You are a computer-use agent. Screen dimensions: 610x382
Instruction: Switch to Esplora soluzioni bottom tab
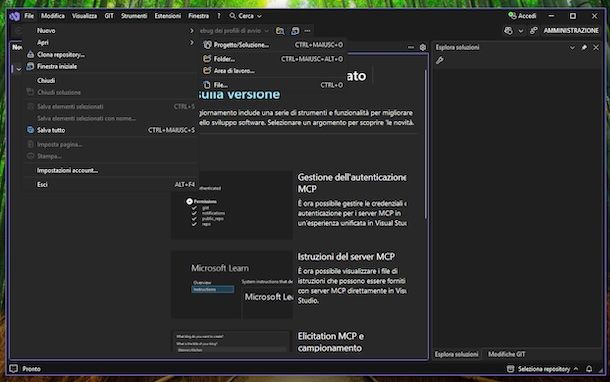(x=456, y=354)
